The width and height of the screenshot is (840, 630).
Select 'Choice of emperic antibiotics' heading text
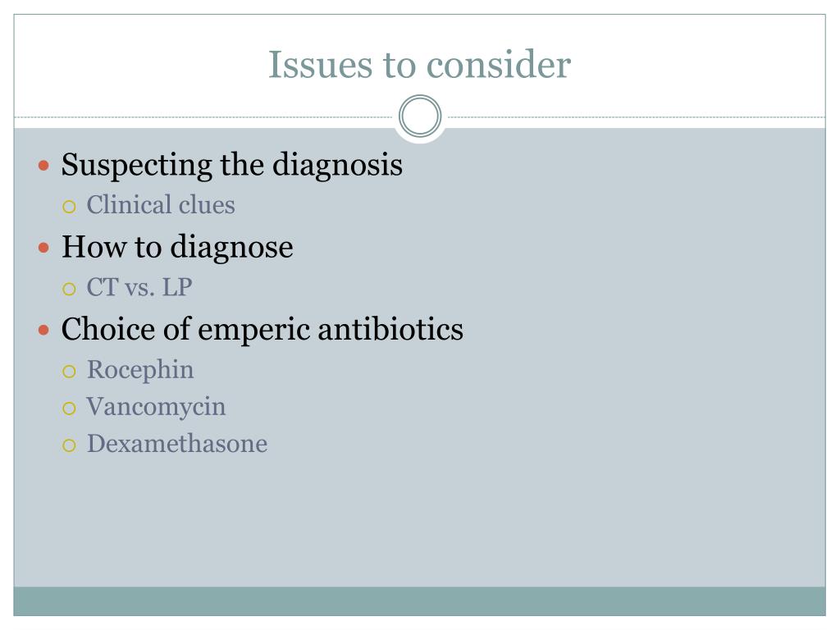click(262, 329)
